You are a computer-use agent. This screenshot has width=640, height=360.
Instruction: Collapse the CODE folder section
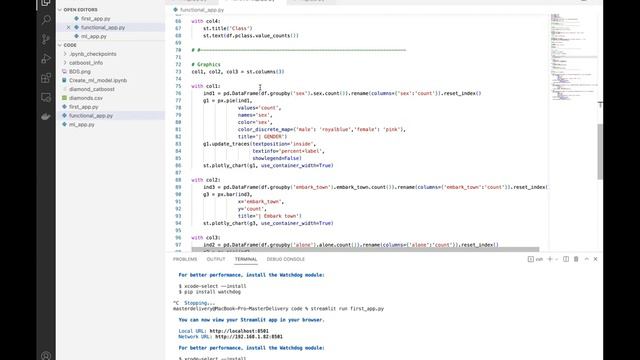pyautogui.click(x=70, y=45)
